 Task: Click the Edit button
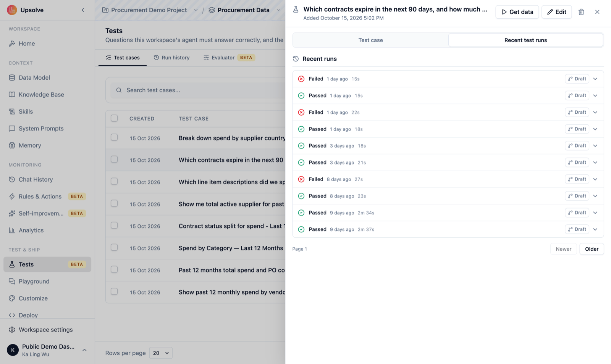pos(556,12)
